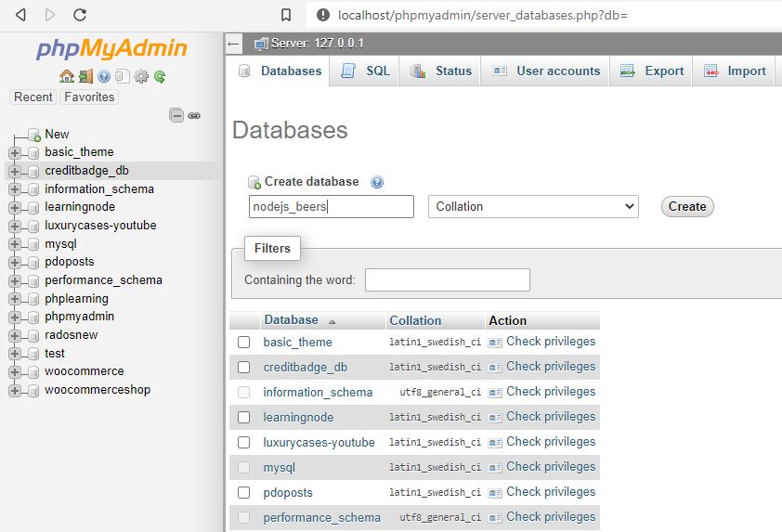Click database icon beside test in tree
Screen dimensions: 782x532
[33, 354]
